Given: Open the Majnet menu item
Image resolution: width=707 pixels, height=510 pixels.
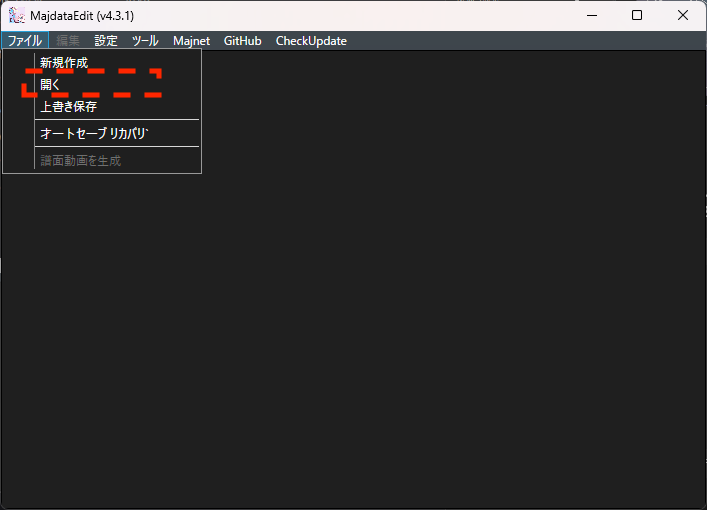Looking at the screenshot, I should tap(191, 41).
